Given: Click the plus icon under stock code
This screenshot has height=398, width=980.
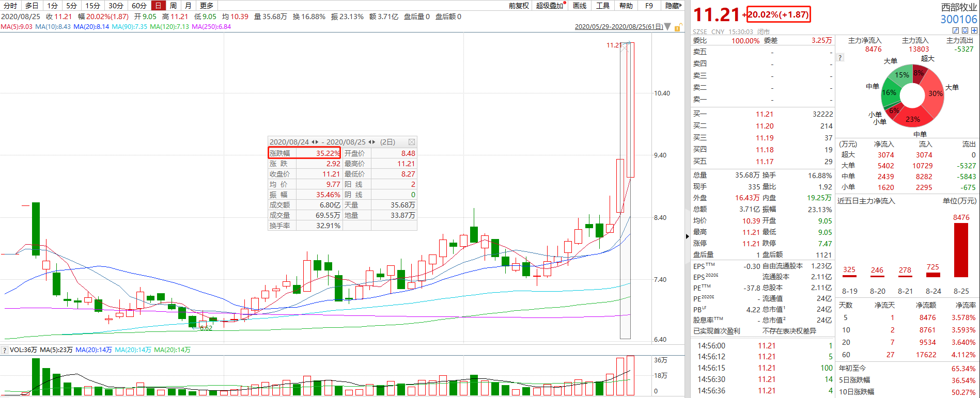Looking at the screenshot, I should tap(974, 30).
